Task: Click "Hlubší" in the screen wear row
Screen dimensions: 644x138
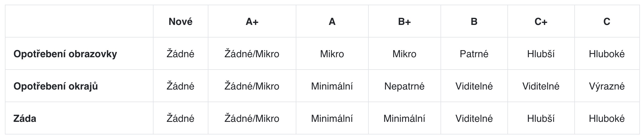Action: [541, 54]
